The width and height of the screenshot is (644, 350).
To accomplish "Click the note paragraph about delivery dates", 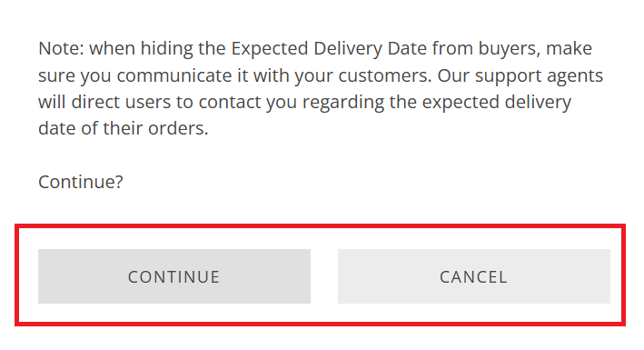I will click(321, 88).
